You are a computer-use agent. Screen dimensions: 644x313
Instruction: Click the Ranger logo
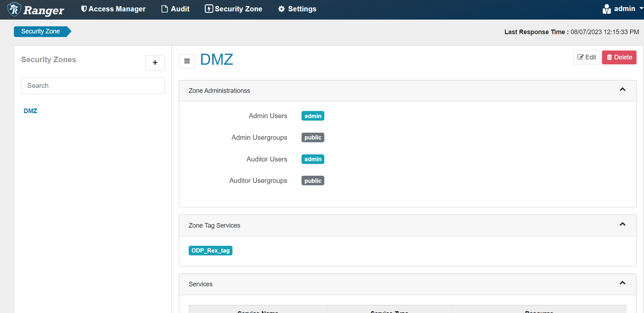coord(36,10)
